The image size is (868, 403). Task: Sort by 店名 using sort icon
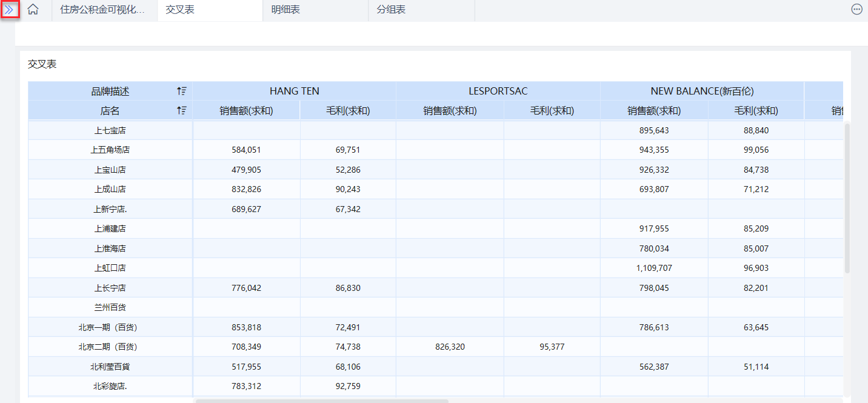pos(181,111)
